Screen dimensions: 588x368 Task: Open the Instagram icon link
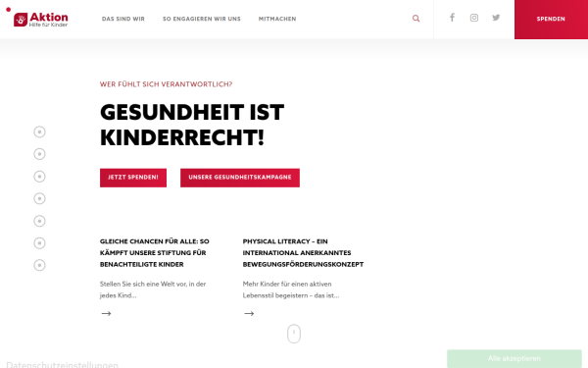(474, 18)
